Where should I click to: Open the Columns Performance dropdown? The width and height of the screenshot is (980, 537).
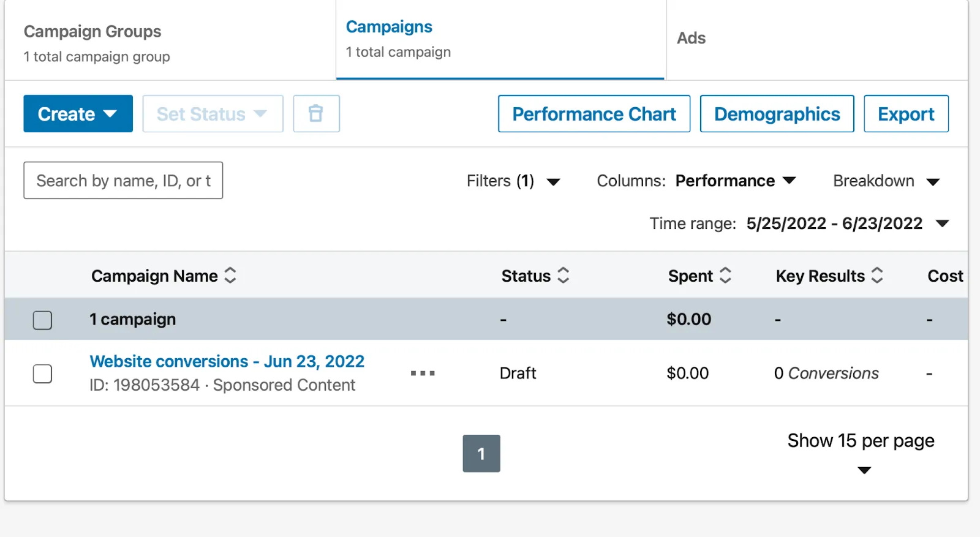point(735,181)
